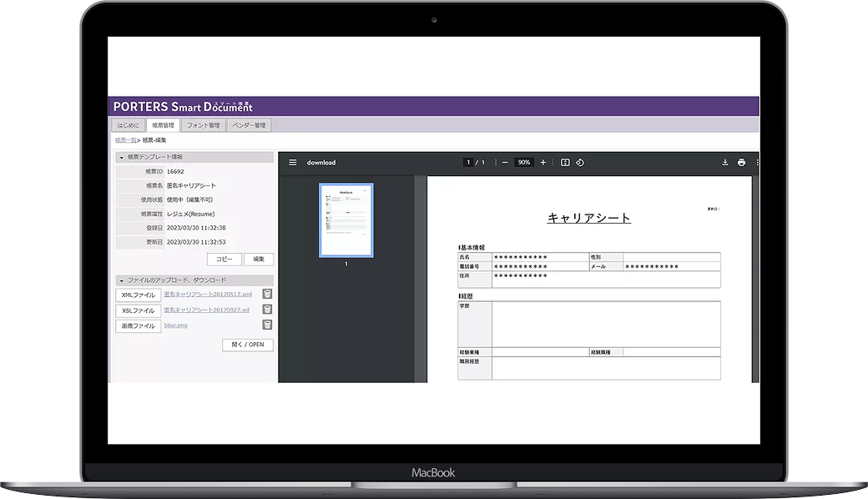
Task: Zoom out the PDF with minus icon
Action: tap(505, 163)
